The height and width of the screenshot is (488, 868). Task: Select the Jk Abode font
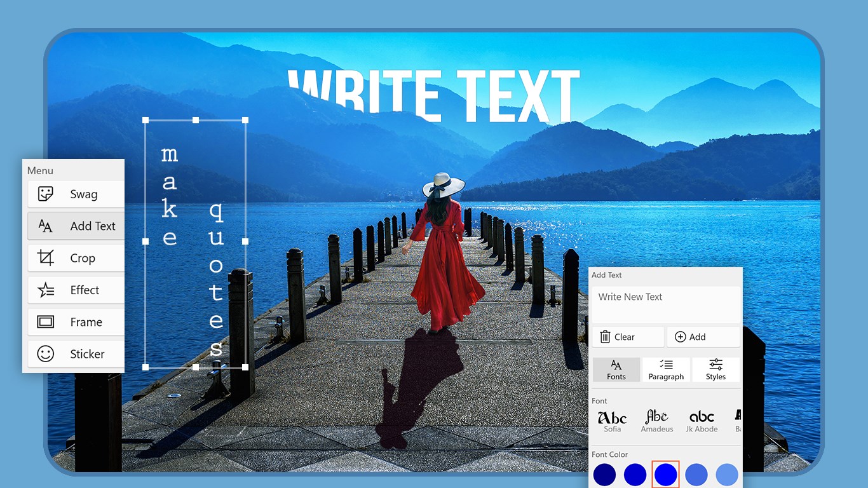pyautogui.click(x=702, y=421)
